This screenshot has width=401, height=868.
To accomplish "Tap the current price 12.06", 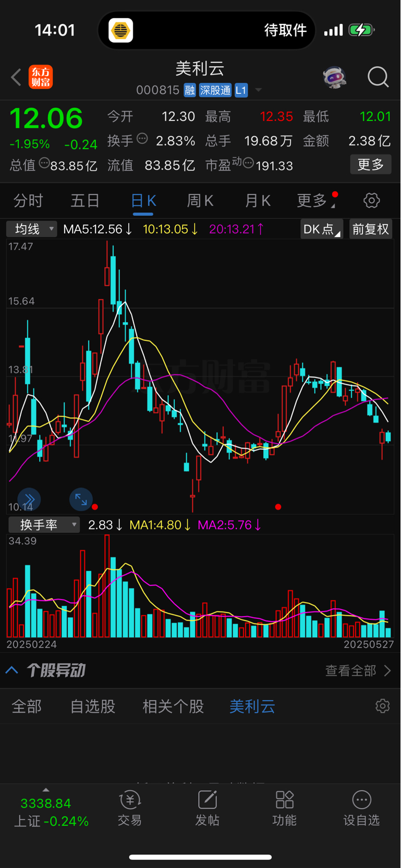I will tap(46, 118).
